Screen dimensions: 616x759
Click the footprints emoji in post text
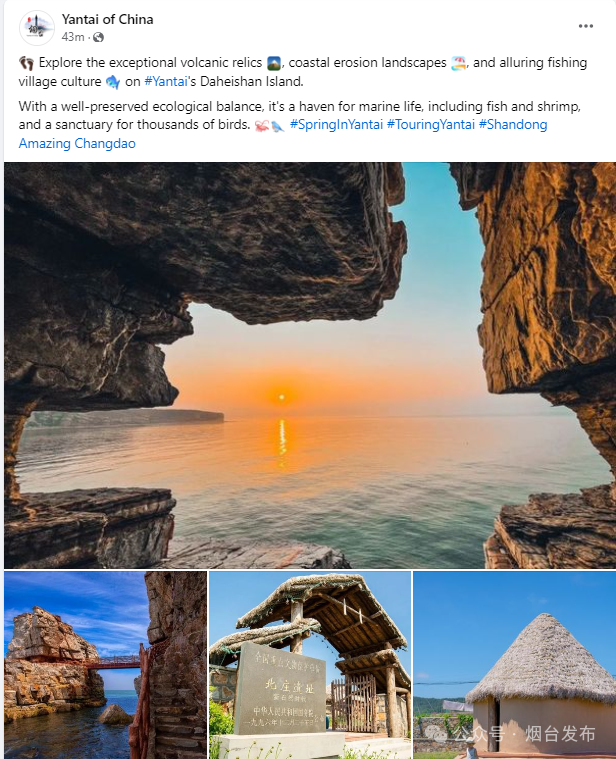(x=27, y=63)
